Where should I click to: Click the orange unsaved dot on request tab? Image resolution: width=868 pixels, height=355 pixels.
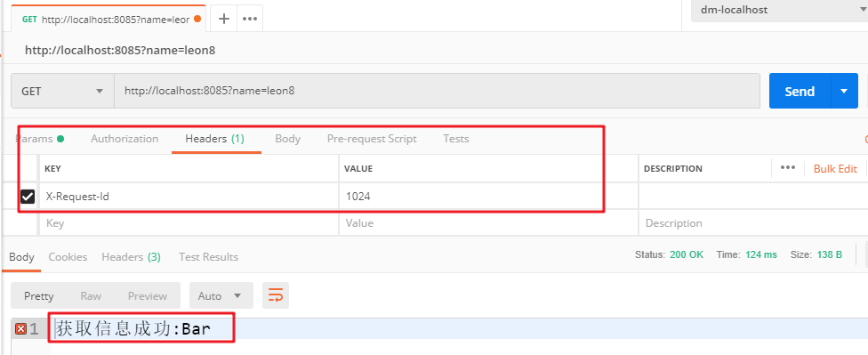[197, 20]
